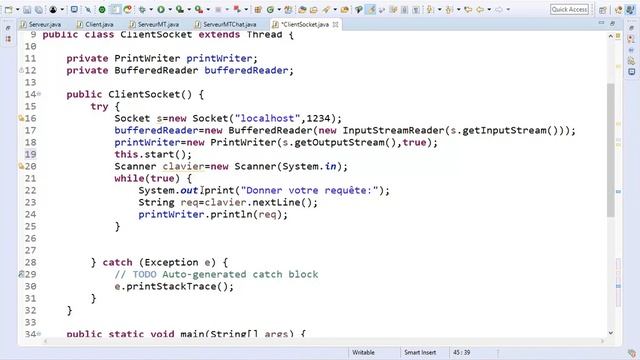Toggle the Smart Insert mode indicator
Viewport: 640px width, 360px height.
coord(420,352)
